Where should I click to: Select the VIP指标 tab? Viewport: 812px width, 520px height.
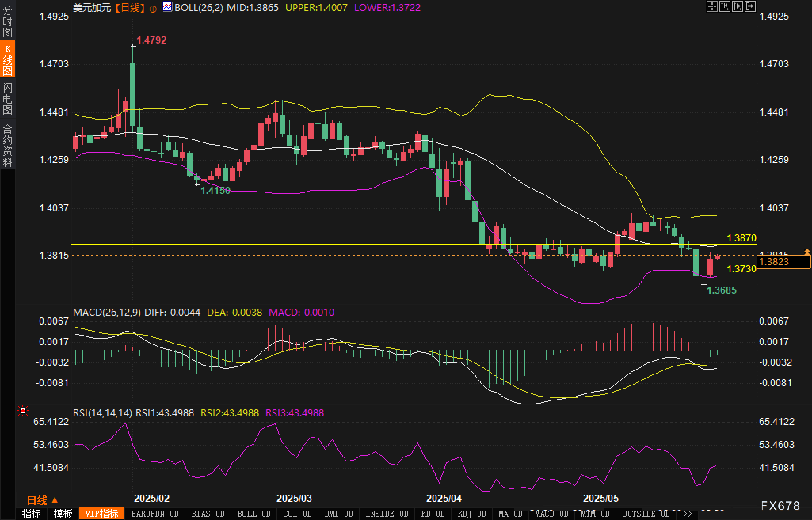pyautogui.click(x=102, y=514)
